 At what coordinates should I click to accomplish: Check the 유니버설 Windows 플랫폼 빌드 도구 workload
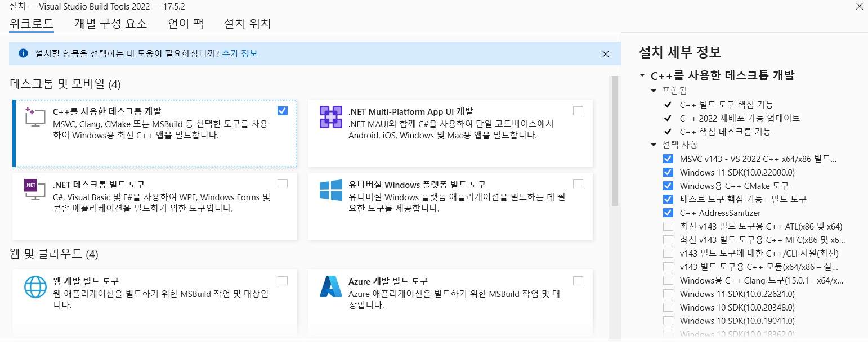578,184
